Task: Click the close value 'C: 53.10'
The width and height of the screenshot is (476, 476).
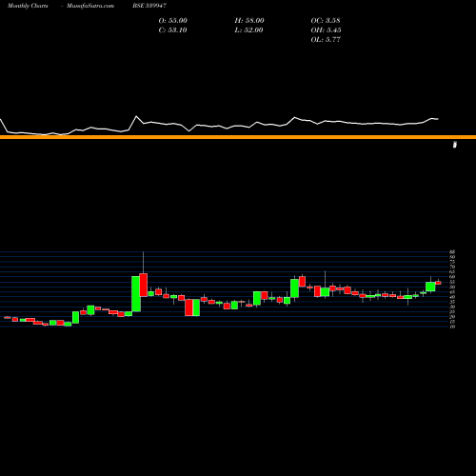Action: tap(172, 30)
